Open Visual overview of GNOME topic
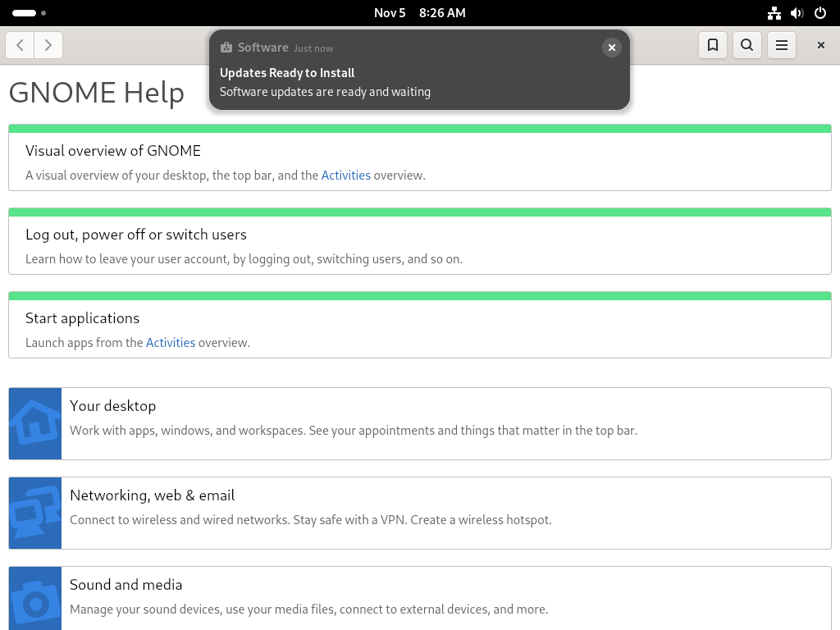 click(420, 157)
